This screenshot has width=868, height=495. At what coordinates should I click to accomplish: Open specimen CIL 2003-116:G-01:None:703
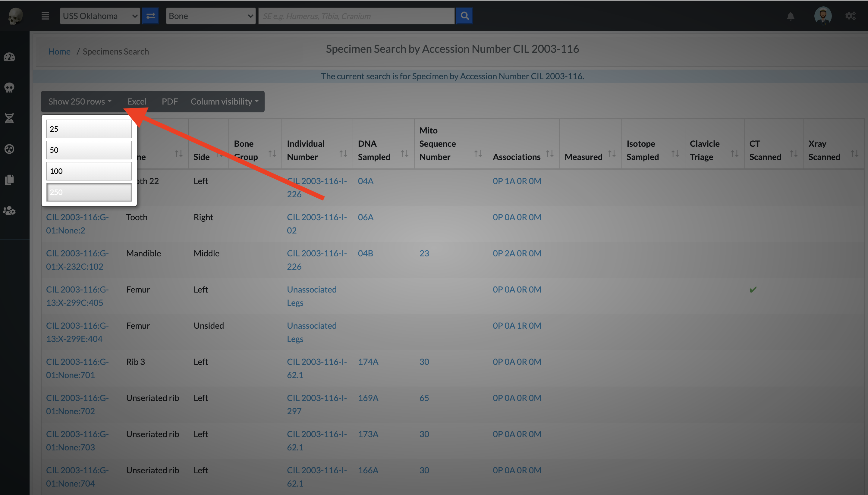(77, 440)
